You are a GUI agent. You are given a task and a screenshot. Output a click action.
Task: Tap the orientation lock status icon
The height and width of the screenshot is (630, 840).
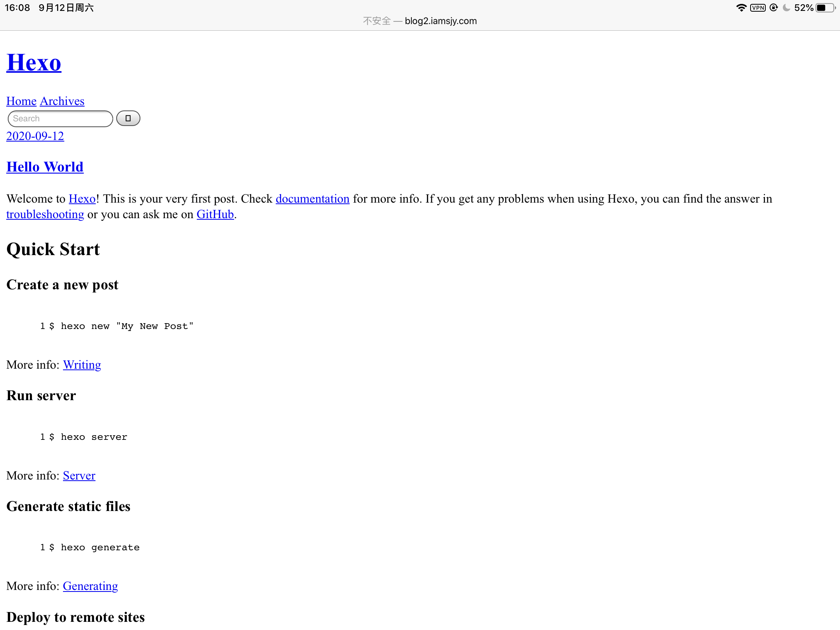coord(773,8)
